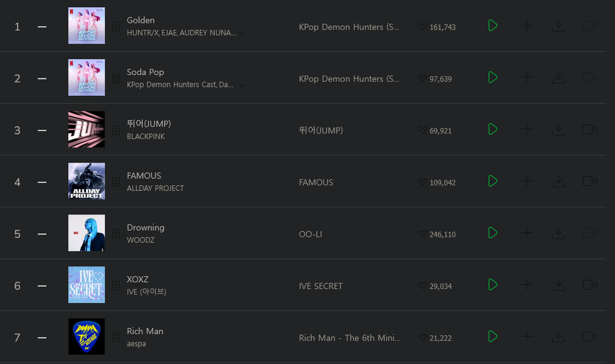Screen dimensions: 615x364
Task: Add FAMOUS to playlist with plus icon
Action: click(527, 181)
